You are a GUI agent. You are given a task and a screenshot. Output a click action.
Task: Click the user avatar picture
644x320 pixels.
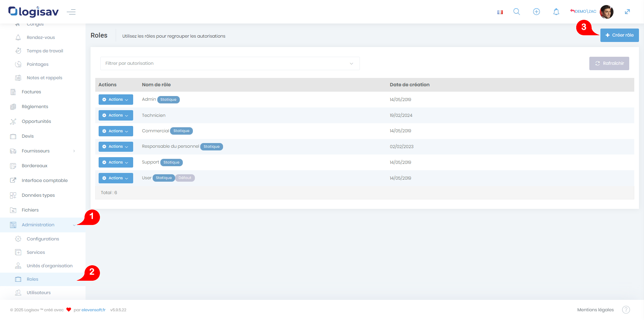click(606, 12)
